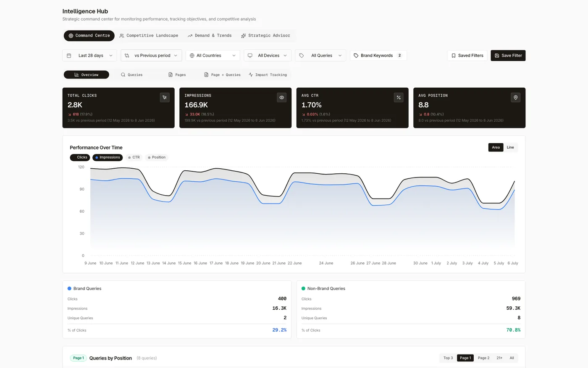Click the people icon in Competitive Landscape tab
The image size is (588, 368).
point(122,36)
